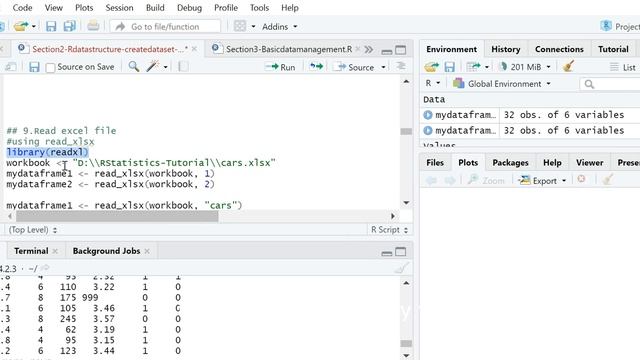Switch to Section2-Rdatastructure-createdataset tab
This screenshot has height=360, width=640.
point(110,49)
